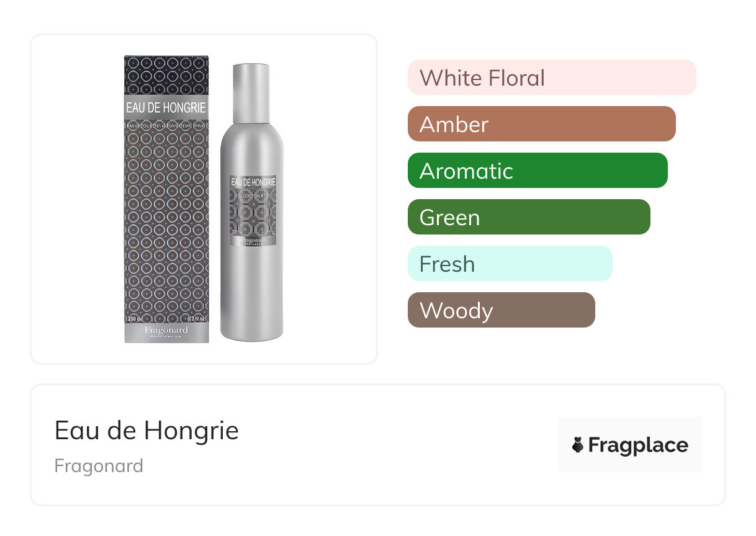
Task: Select the Fresh accord bar
Action: (510, 264)
